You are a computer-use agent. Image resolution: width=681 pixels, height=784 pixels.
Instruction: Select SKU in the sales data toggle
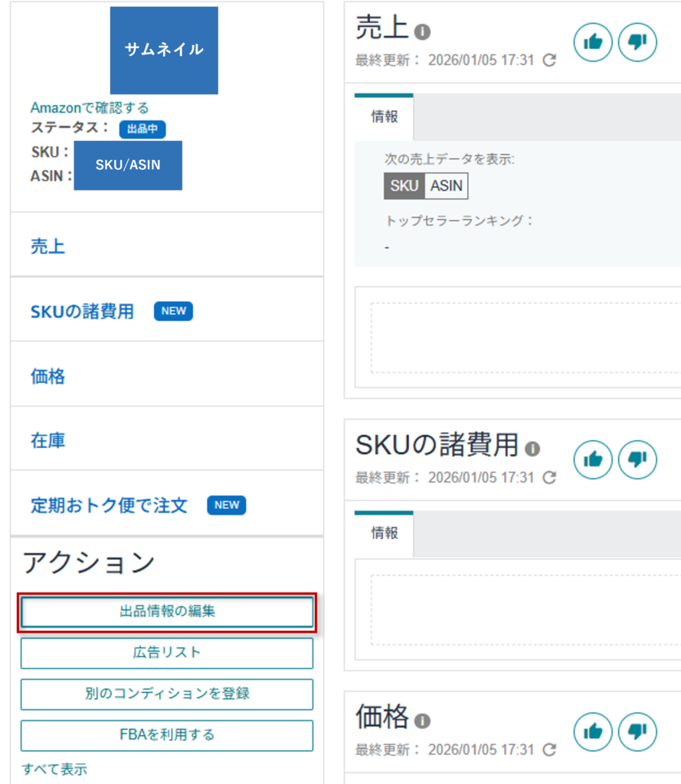tap(404, 185)
